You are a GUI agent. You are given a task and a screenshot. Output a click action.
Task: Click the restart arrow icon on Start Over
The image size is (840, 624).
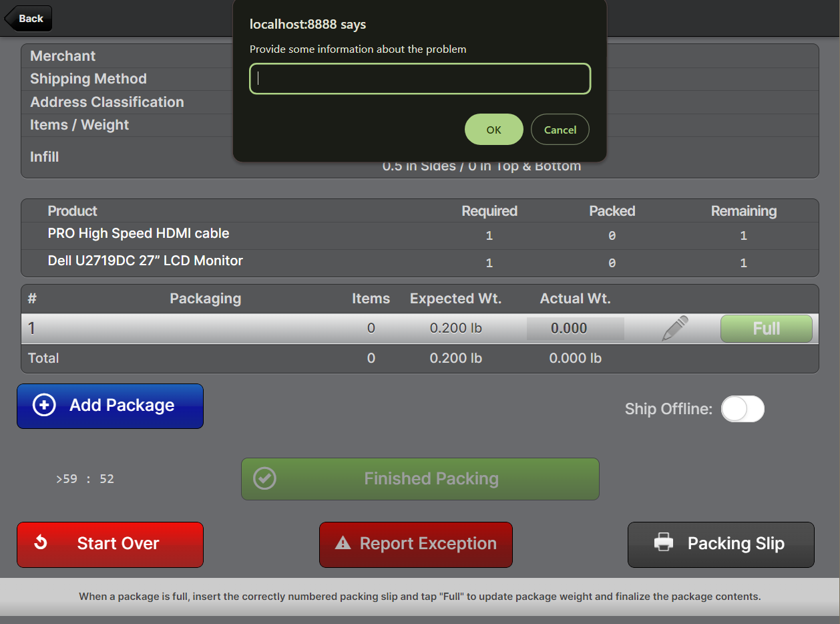[x=41, y=542]
